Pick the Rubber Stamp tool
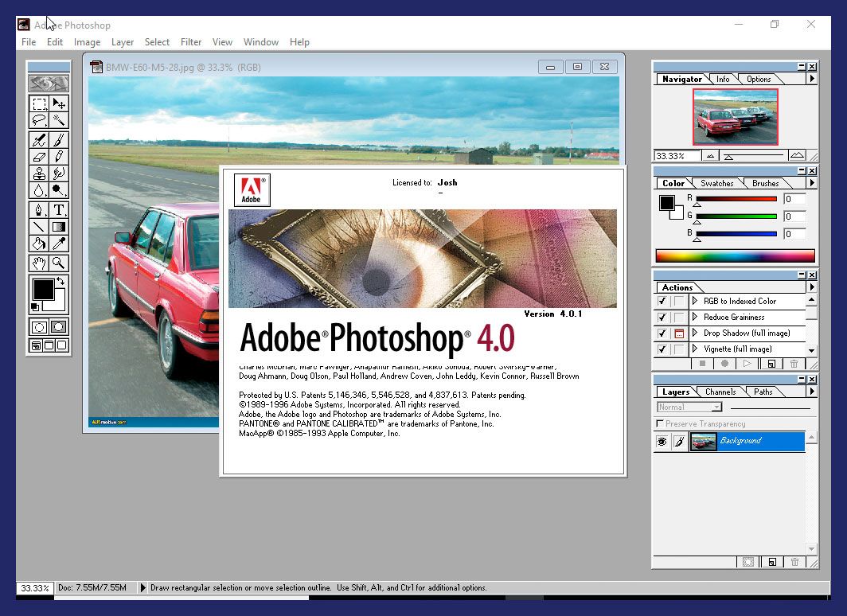The image size is (847, 616). click(39, 173)
